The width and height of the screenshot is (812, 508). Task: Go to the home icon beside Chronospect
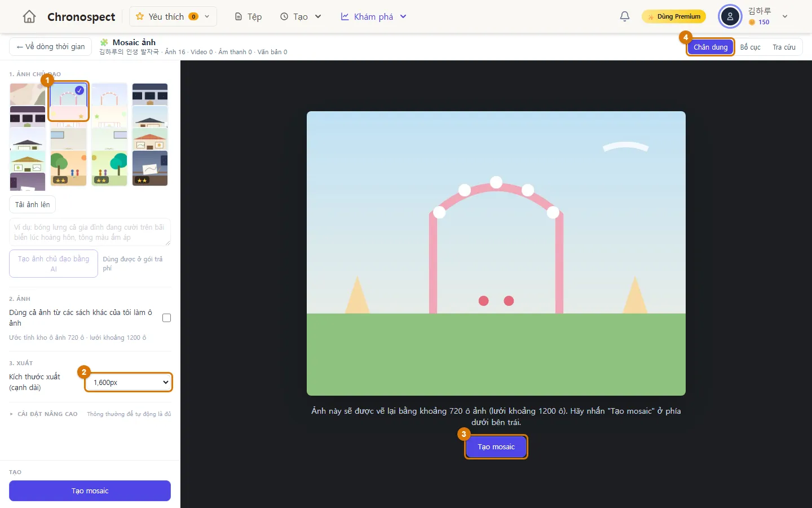29,17
